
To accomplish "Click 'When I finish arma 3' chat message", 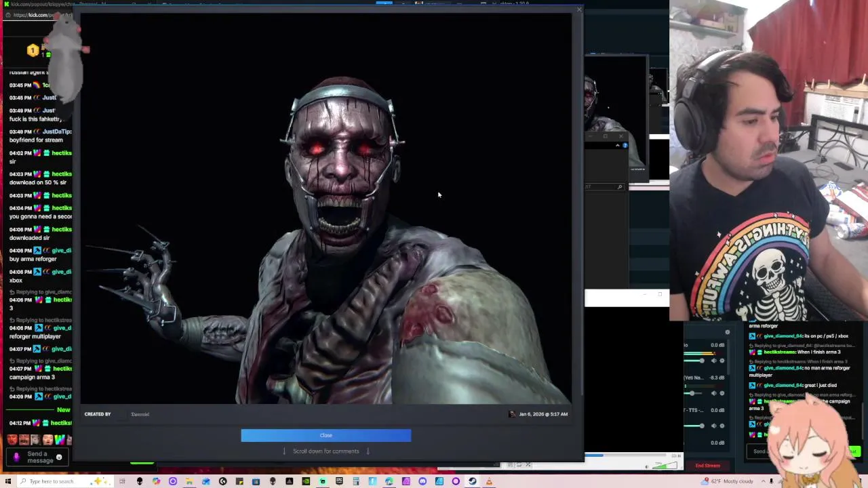I will (818, 352).
